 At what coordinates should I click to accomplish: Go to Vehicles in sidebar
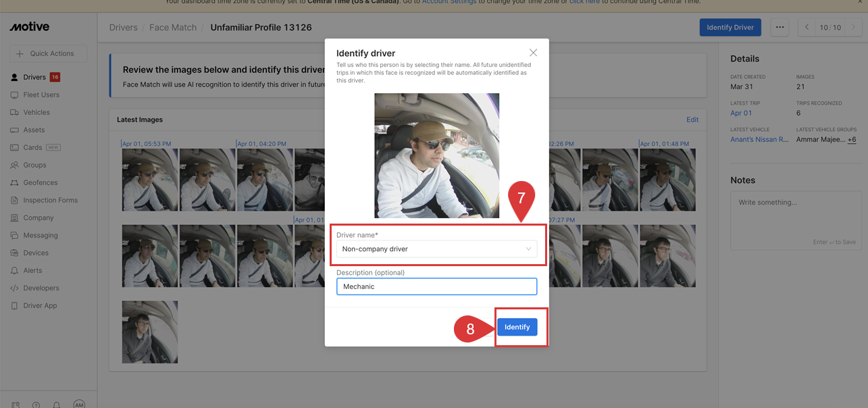(35, 112)
